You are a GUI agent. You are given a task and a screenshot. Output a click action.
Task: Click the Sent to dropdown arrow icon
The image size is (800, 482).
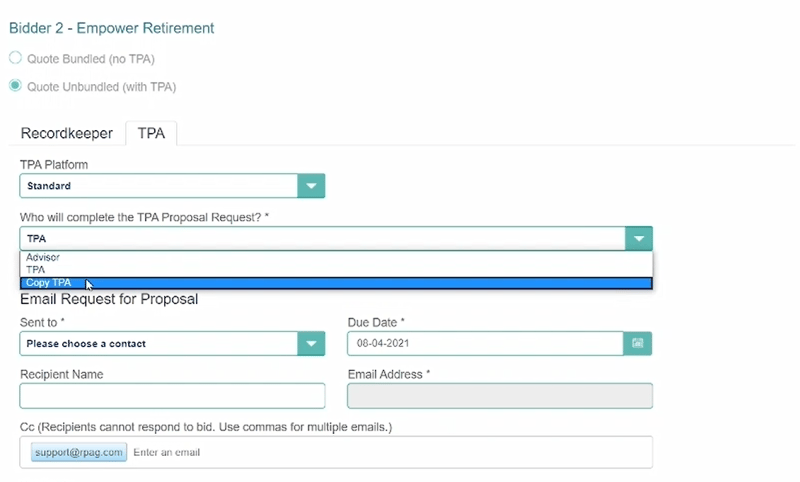click(x=311, y=344)
